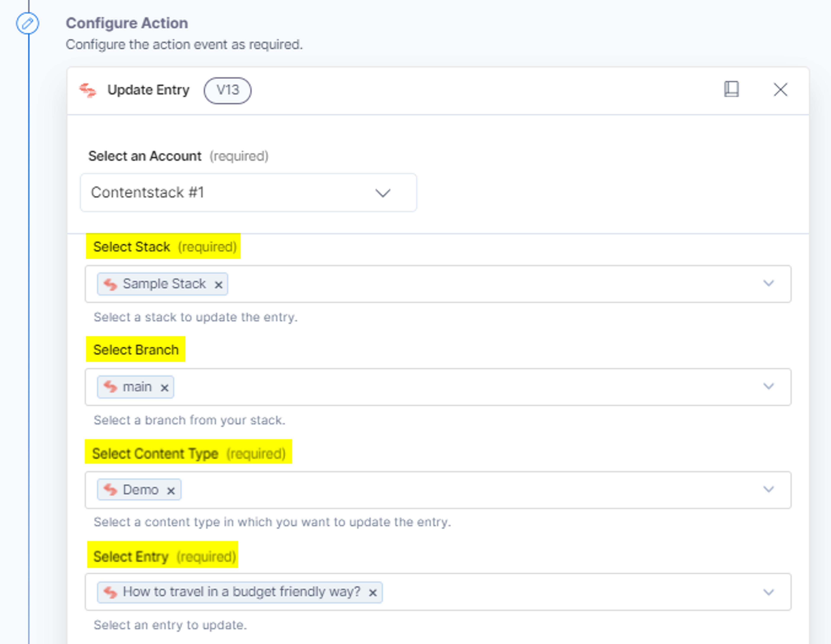Expand the Select Entry dropdown chevron
The width and height of the screenshot is (831, 644).
point(769,592)
